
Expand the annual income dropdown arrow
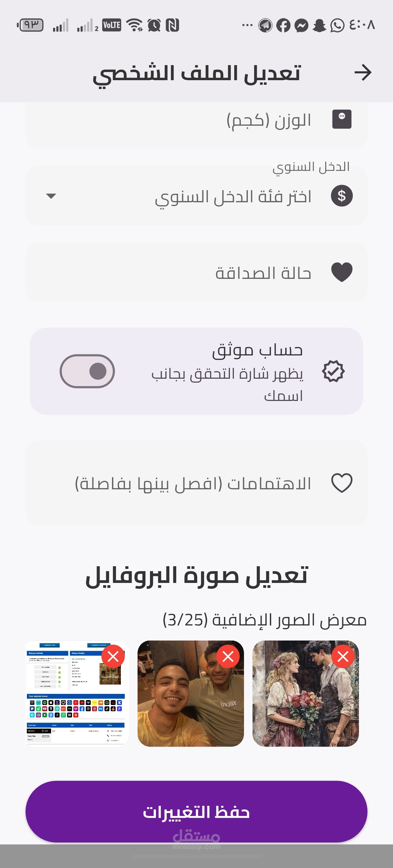coord(51,196)
